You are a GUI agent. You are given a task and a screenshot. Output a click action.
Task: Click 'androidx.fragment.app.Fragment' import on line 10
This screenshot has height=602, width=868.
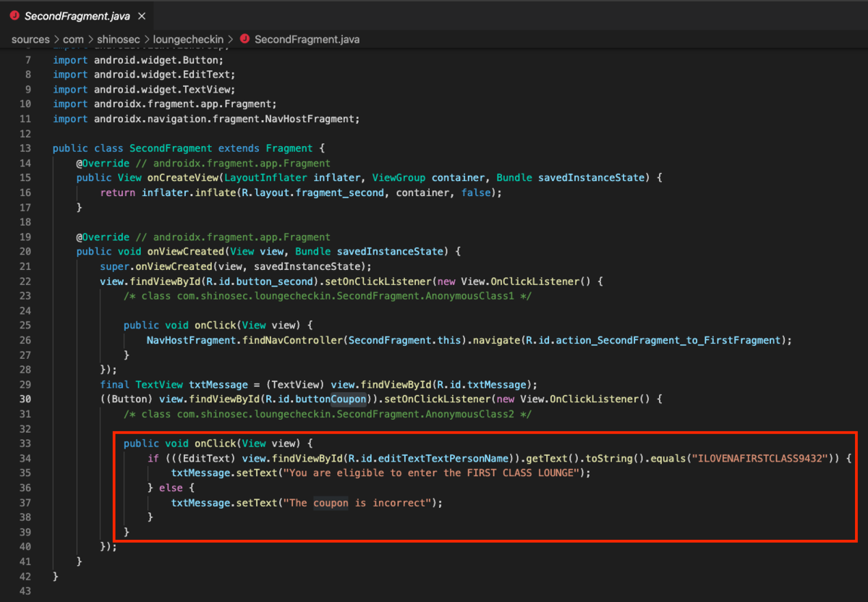click(183, 104)
